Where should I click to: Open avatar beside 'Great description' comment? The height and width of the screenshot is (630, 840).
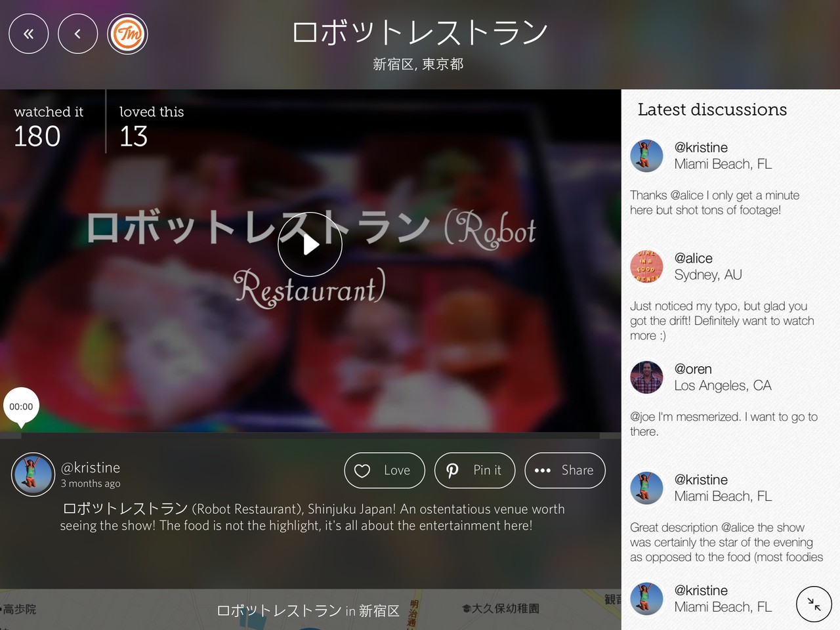point(646,488)
